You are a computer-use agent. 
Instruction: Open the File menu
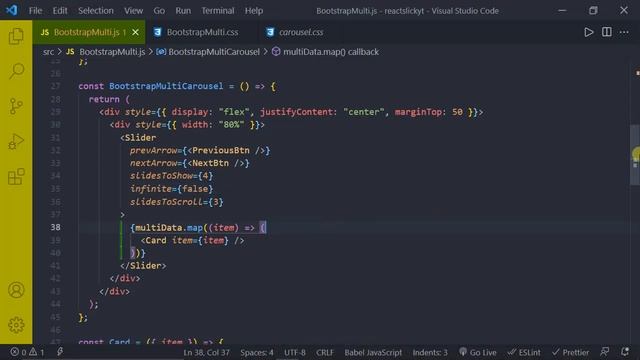(x=36, y=11)
